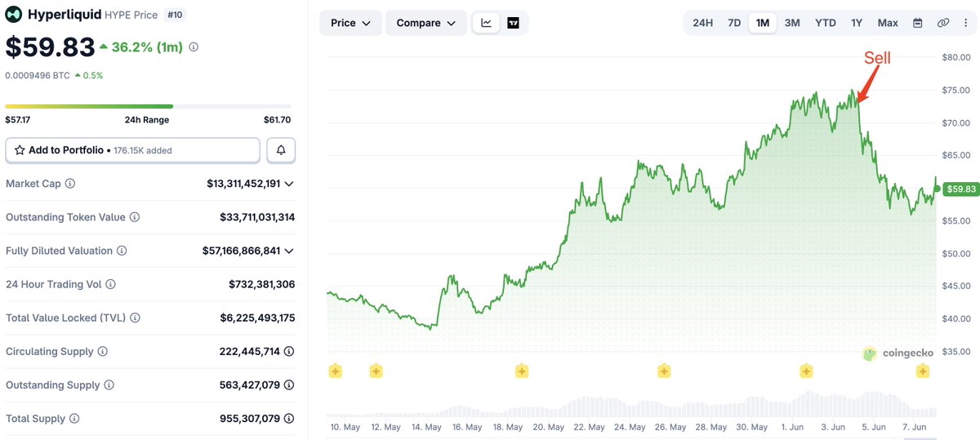This screenshot has height=440, width=980.
Task: Select the 1Y time range
Action: pos(857,23)
